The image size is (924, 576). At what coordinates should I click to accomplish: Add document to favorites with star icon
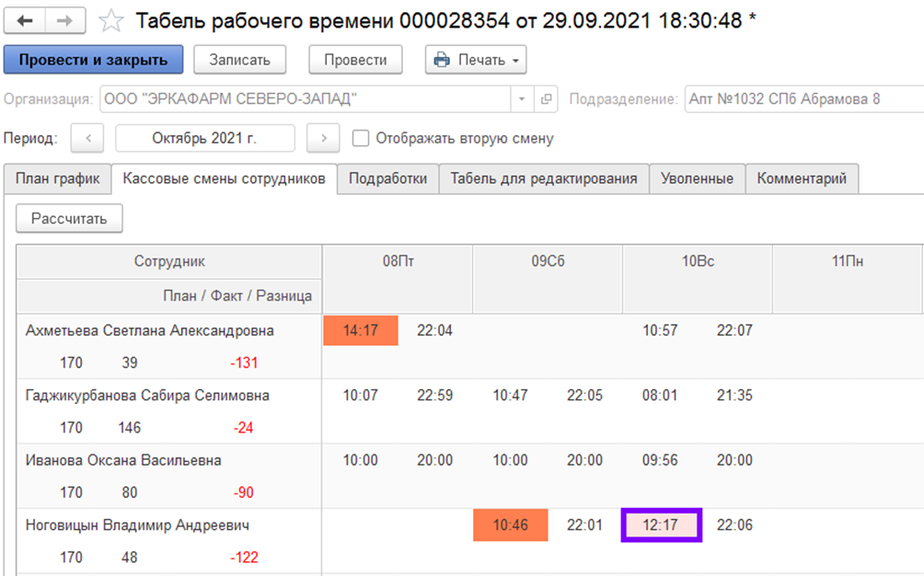(x=111, y=20)
